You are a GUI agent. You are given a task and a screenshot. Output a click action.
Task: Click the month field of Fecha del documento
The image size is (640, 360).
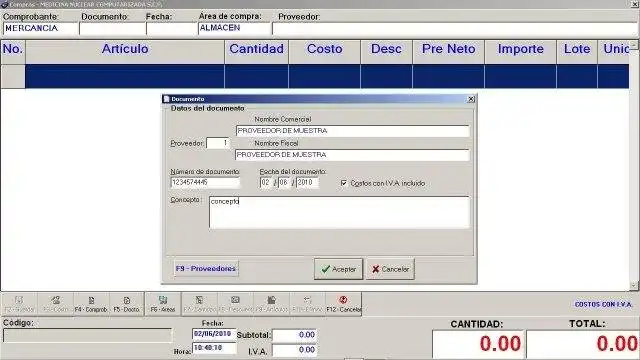pos(284,182)
